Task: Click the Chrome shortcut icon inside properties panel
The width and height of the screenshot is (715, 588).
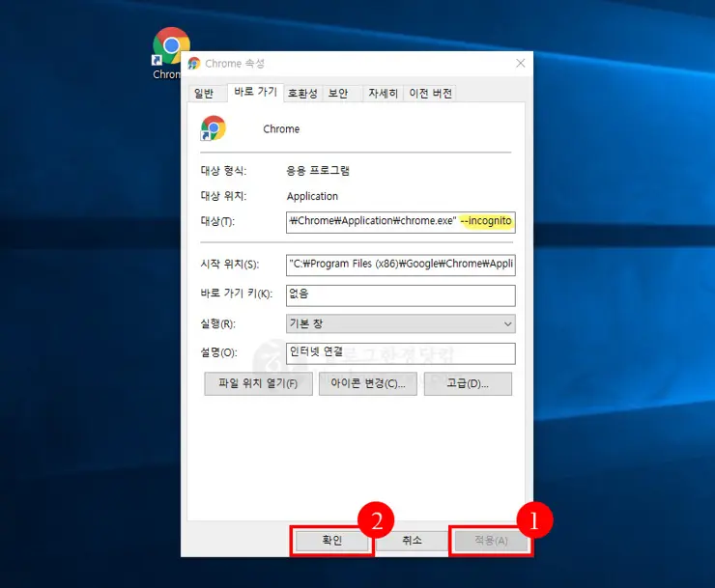Action: [213, 128]
